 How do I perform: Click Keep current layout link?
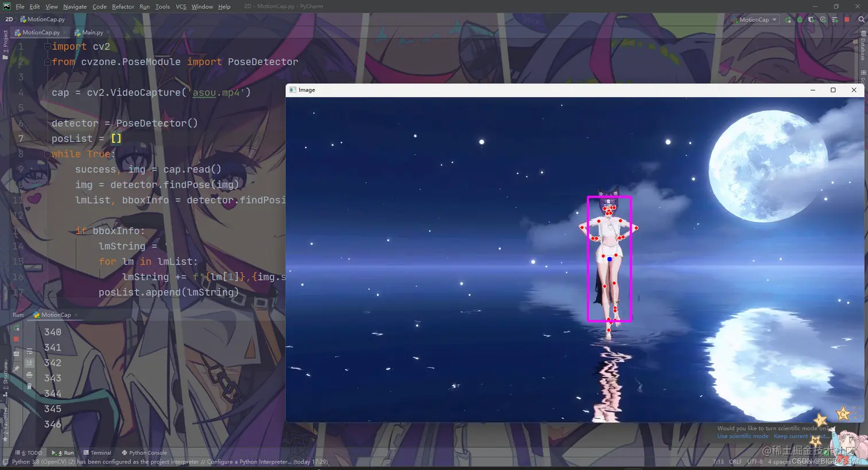pyautogui.click(x=801, y=436)
